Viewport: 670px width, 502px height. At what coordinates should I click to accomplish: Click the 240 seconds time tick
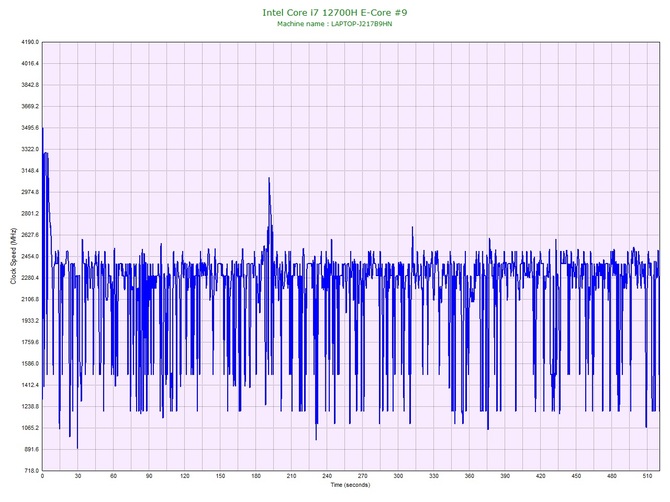click(x=327, y=476)
